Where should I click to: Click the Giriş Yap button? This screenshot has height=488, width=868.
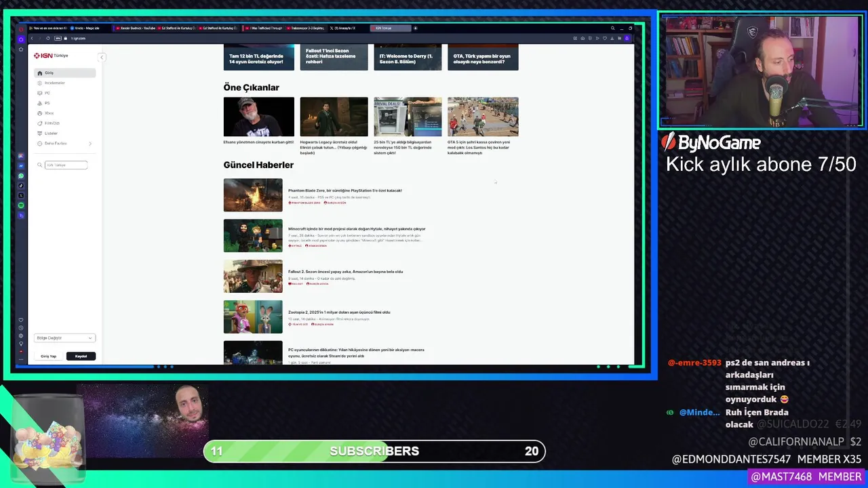tap(49, 356)
